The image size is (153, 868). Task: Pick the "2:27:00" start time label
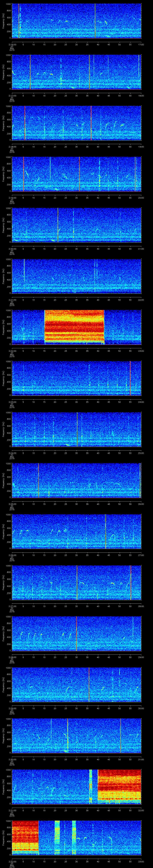12,606
